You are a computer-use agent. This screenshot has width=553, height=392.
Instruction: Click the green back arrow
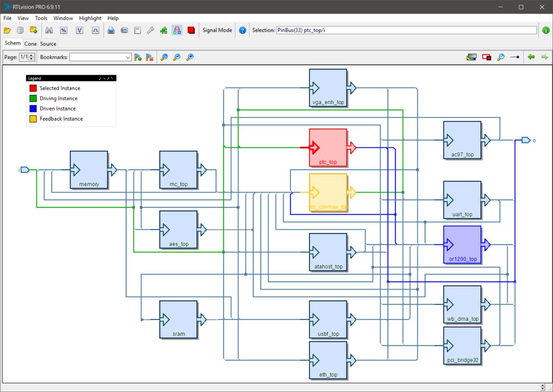[531, 57]
